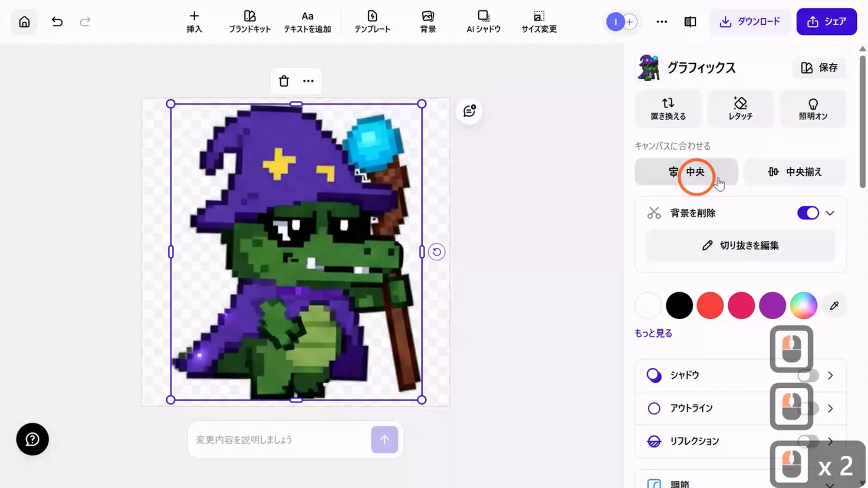This screenshot has width=868, height=488.
Task: Open the テンプレート menu
Action: 372,22
